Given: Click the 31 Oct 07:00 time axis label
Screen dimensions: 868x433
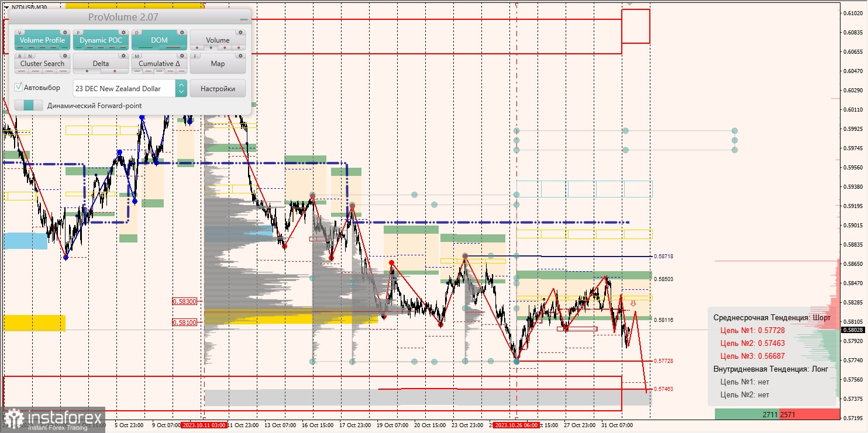Looking at the screenshot, I should point(616,425).
